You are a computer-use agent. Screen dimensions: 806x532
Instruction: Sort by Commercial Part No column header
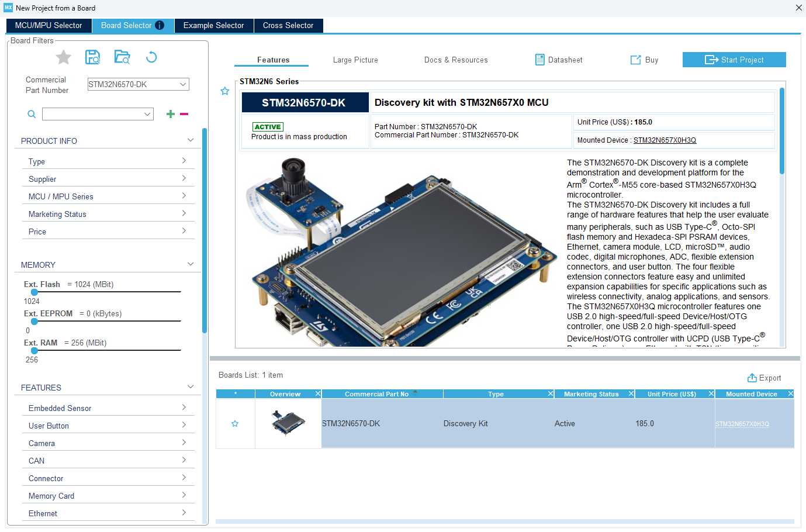click(x=382, y=394)
